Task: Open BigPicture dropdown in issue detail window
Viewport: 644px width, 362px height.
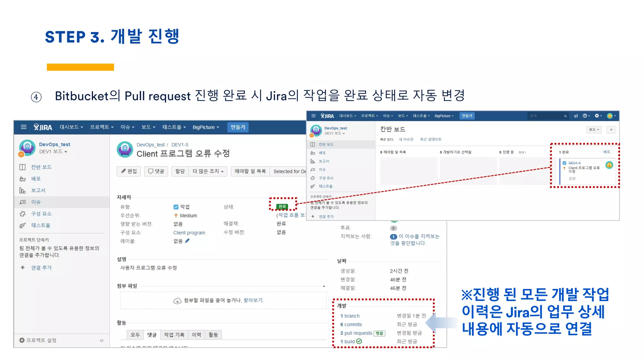Action: point(206,127)
